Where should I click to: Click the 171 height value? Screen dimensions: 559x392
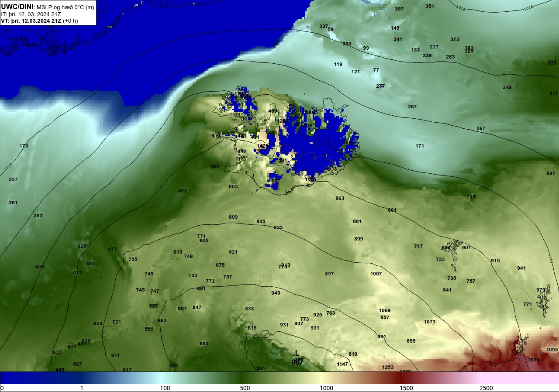(x=420, y=146)
